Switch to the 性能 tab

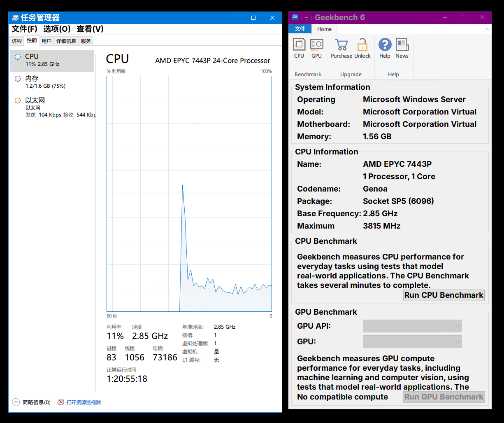coord(32,40)
